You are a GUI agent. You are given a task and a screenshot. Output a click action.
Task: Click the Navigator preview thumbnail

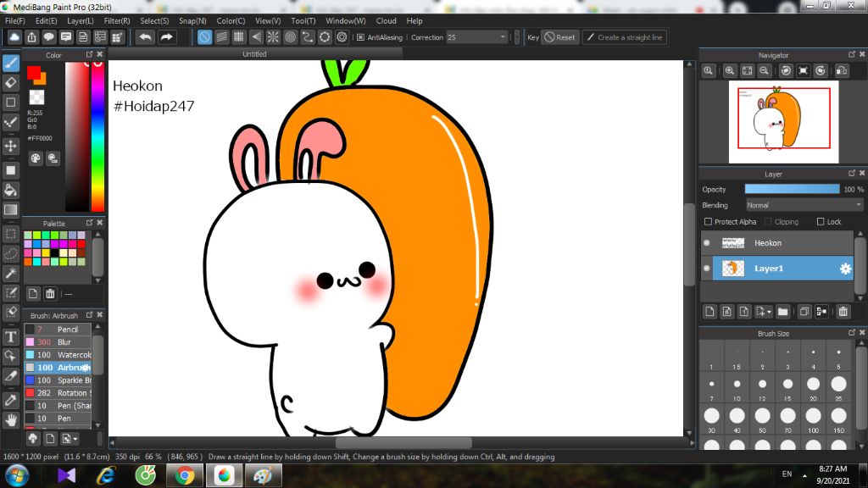(783, 122)
